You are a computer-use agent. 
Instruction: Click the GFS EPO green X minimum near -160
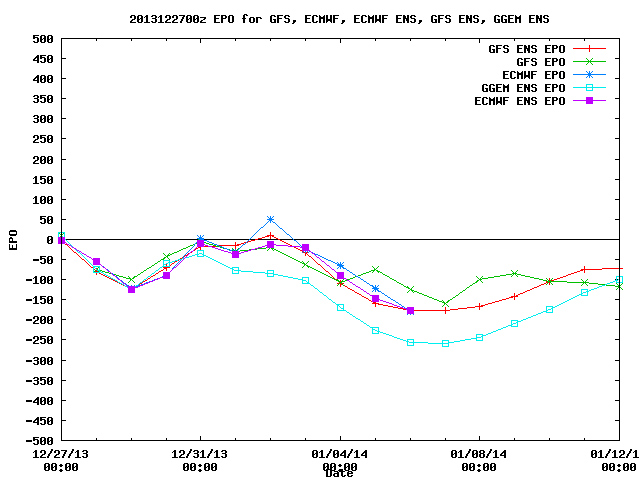coord(445,304)
